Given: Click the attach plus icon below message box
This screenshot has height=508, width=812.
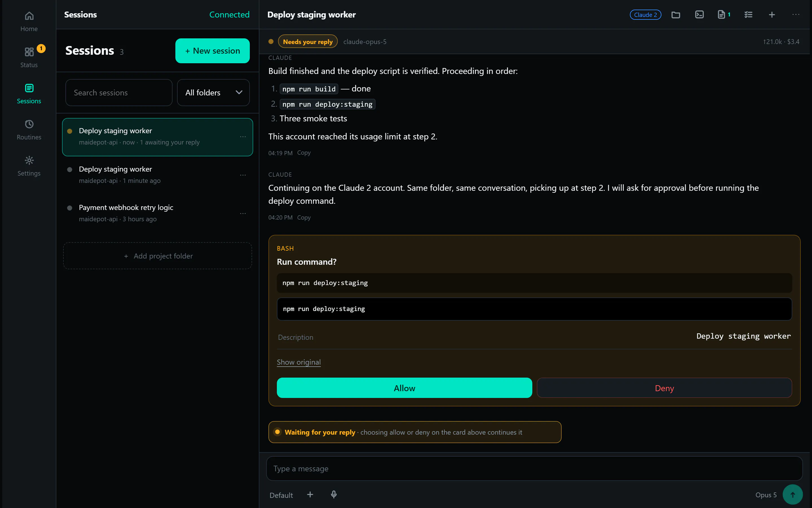Looking at the screenshot, I should [x=310, y=494].
